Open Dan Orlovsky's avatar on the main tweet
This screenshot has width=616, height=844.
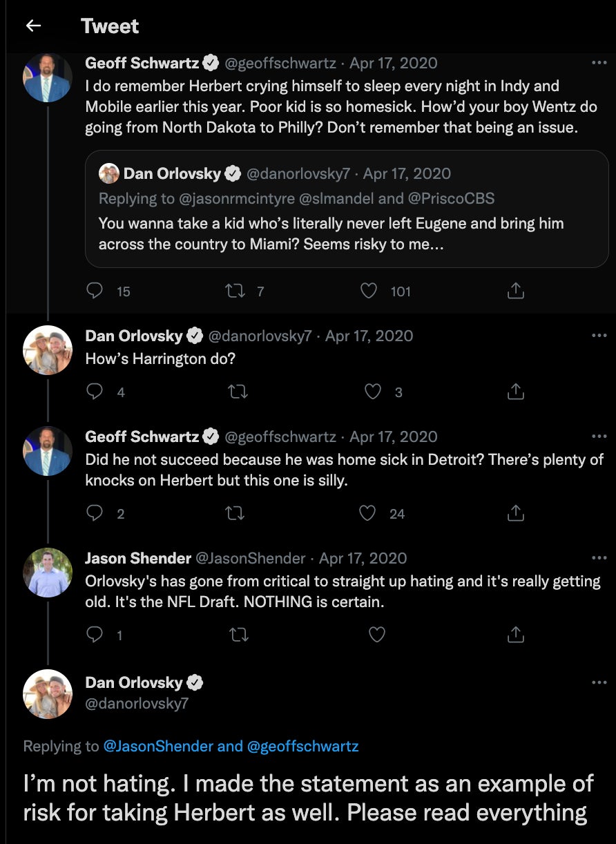point(48,693)
